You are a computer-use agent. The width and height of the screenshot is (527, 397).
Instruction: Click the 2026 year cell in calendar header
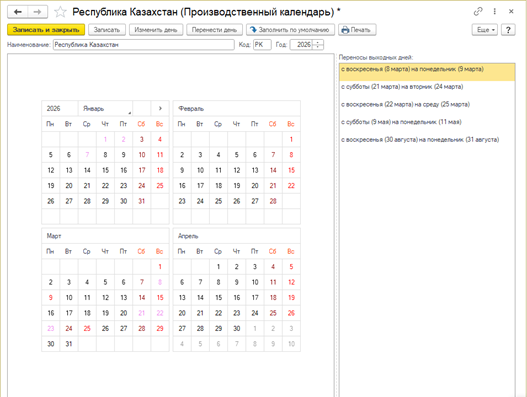tap(60, 109)
